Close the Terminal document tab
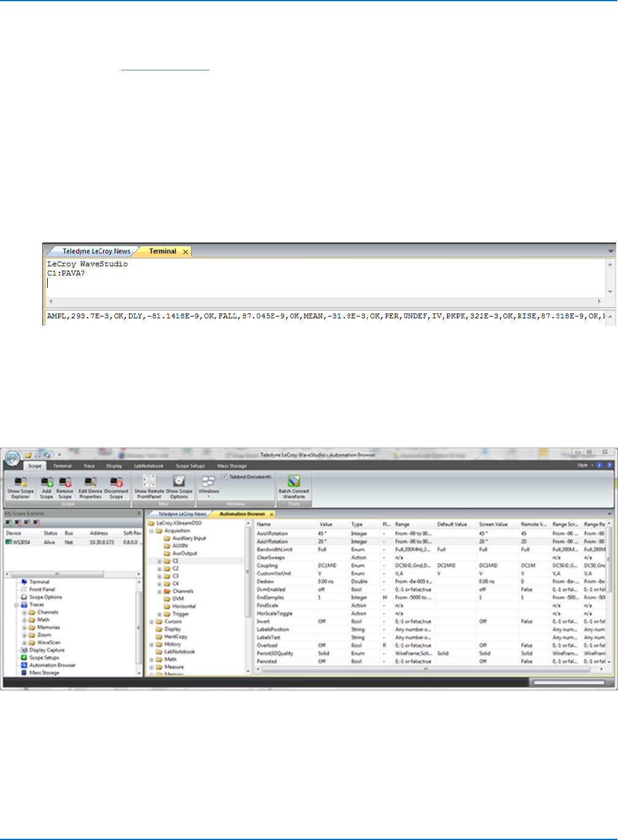Screen dimensions: 618x840 tap(185, 252)
